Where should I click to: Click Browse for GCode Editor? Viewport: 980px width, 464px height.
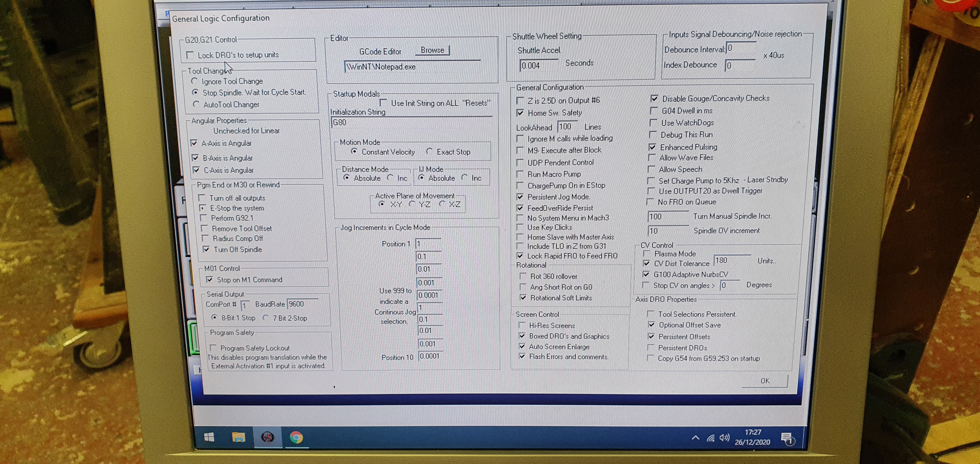pyautogui.click(x=432, y=50)
